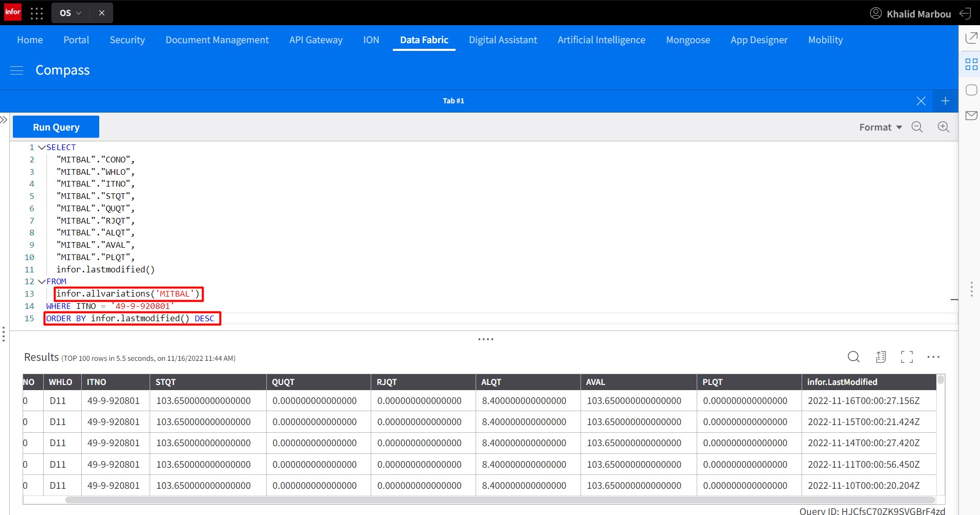Open Document Management menu
980x515 pixels.
click(217, 40)
